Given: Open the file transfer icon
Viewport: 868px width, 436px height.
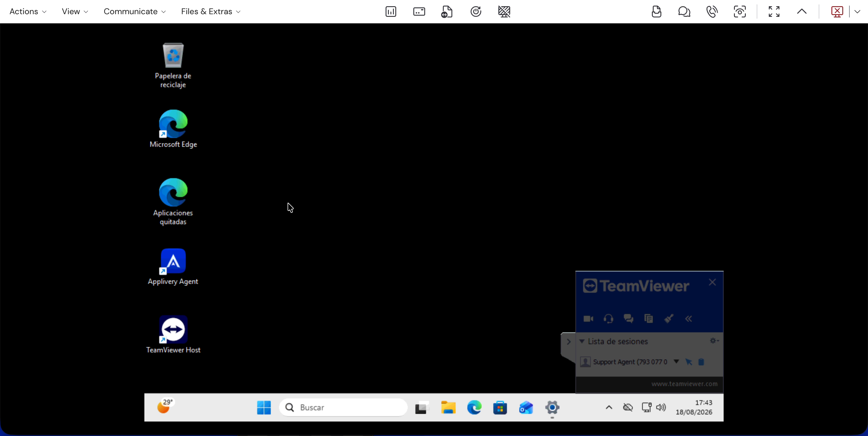Looking at the screenshot, I should click(x=447, y=12).
